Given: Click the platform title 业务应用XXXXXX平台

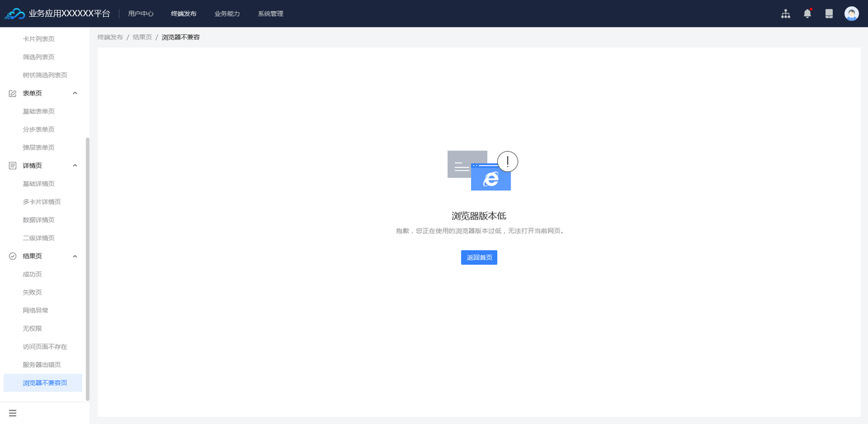Looking at the screenshot, I should pos(69,13).
